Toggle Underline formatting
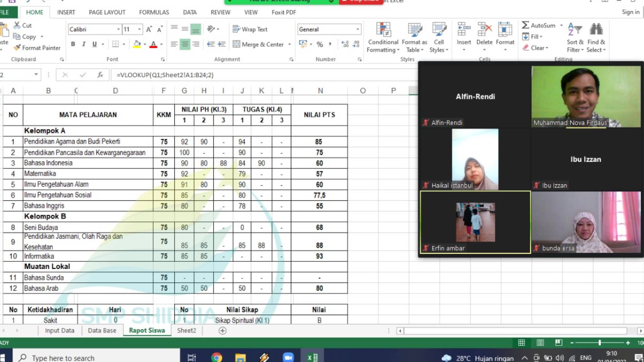The width and height of the screenshot is (644, 362). pos(95,44)
